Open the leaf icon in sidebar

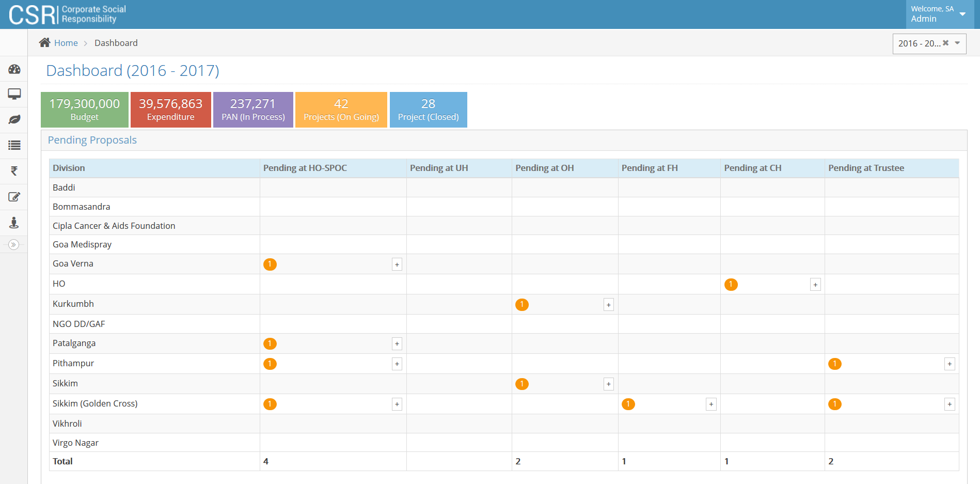(14, 119)
